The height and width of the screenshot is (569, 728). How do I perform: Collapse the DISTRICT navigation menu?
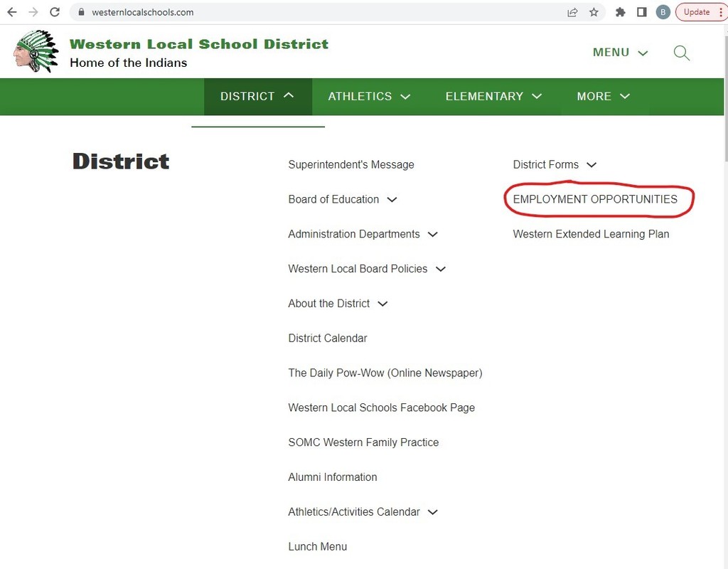(x=257, y=97)
